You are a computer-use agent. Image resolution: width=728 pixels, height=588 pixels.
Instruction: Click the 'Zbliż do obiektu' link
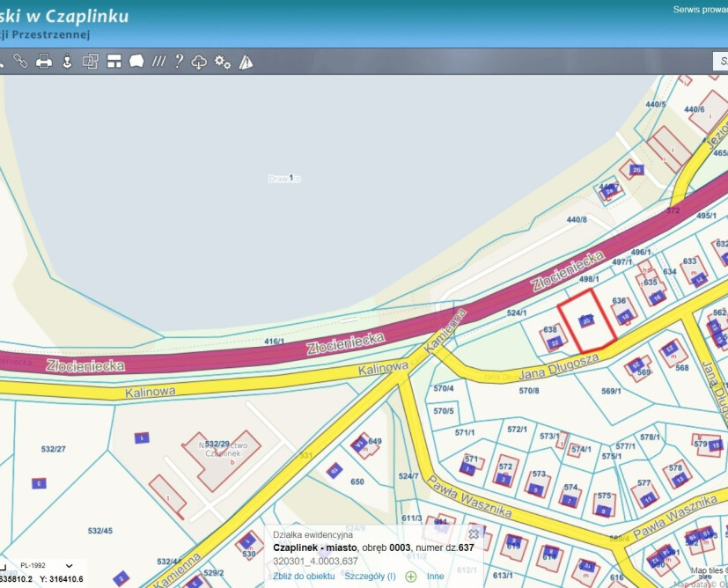pos(304,576)
